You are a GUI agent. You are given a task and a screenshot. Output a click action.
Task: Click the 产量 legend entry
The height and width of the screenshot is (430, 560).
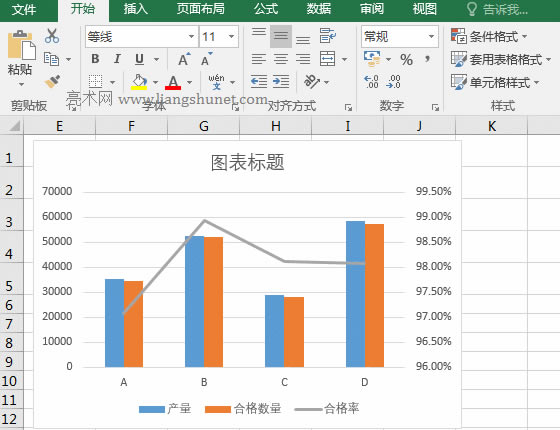(165, 408)
